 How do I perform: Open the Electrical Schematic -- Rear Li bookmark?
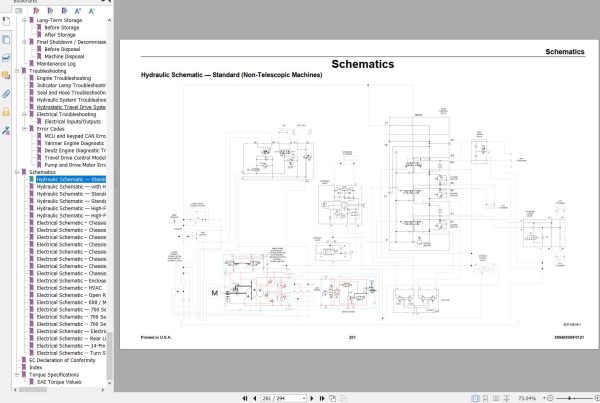[71, 338]
